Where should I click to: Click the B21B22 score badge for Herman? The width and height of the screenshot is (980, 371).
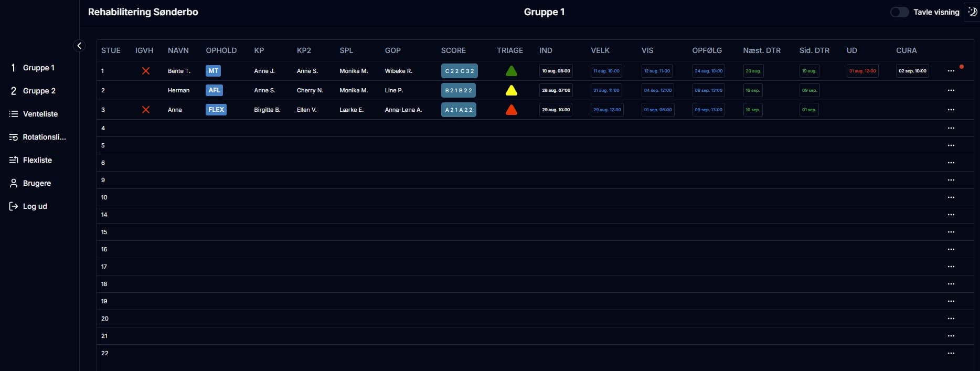459,90
